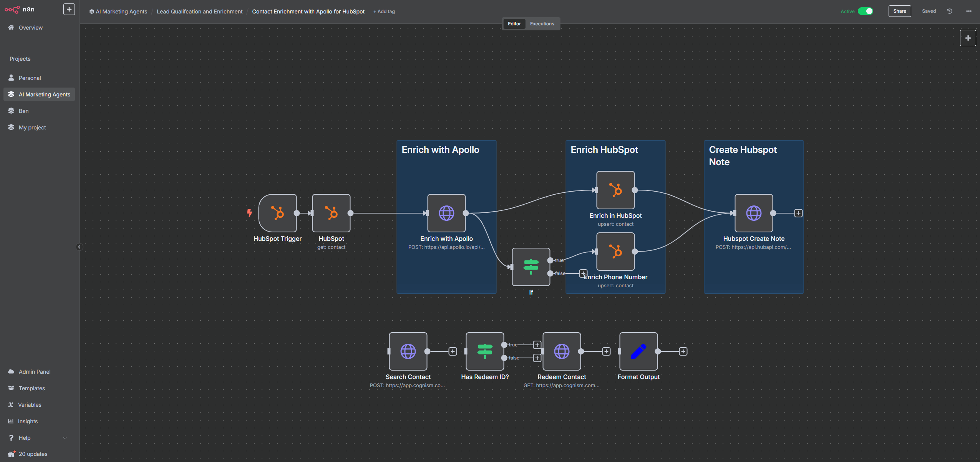This screenshot has width=980, height=462.
Task: Click the HubSpot Trigger node icon
Action: tap(277, 213)
